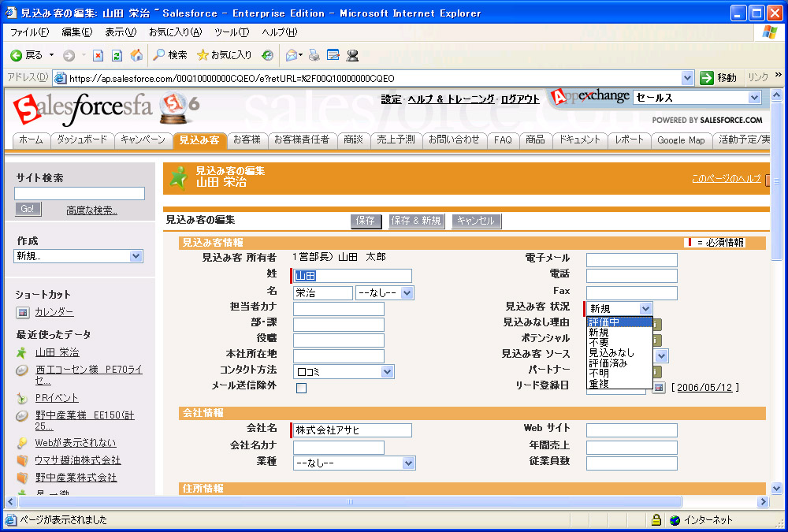Open the 野中産業様 EE150(計25... link
Image resolution: width=788 pixels, height=532 pixels.
pos(85,420)
